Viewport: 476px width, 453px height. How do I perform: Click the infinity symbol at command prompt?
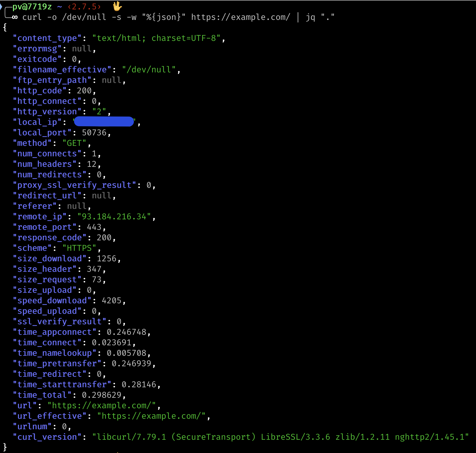pyautogui.click(x=15, y=17)
